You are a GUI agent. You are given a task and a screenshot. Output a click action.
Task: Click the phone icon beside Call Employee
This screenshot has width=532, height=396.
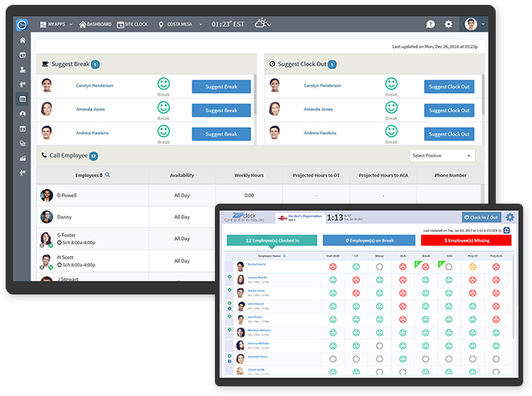pyautogui.click(x=44, y=155)
